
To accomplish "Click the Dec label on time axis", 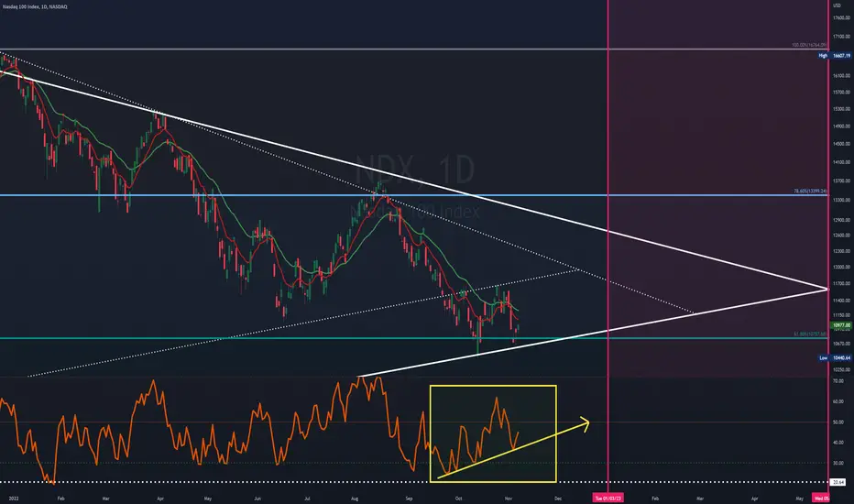I will (x=558, y=499).
